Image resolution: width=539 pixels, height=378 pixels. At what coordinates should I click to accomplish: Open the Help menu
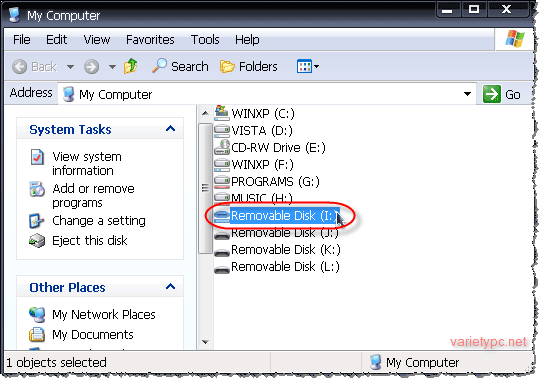click(247, 40)
